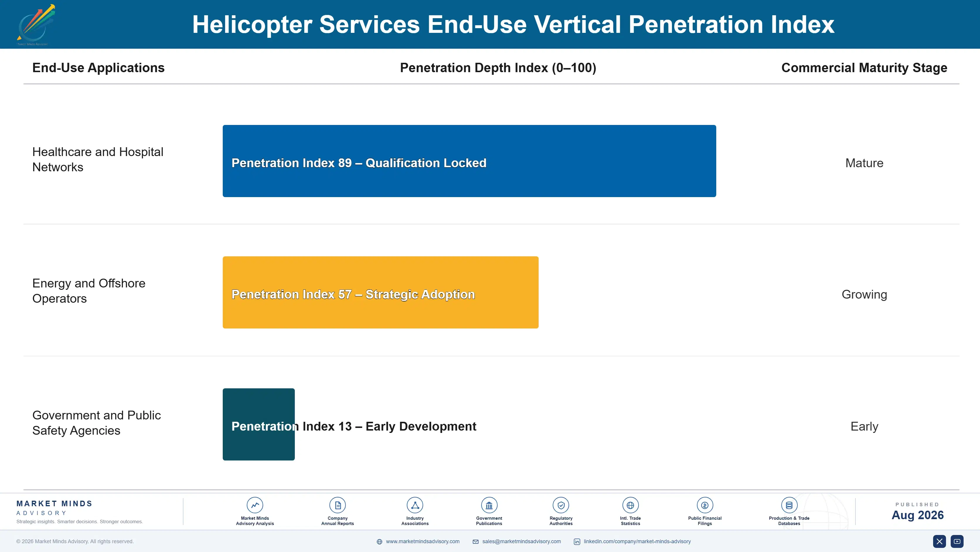Image resolution: width=980 pixels, height=552 pixels.
Task: Click the Helicopter Services title text
Action: tap(513, 24)
